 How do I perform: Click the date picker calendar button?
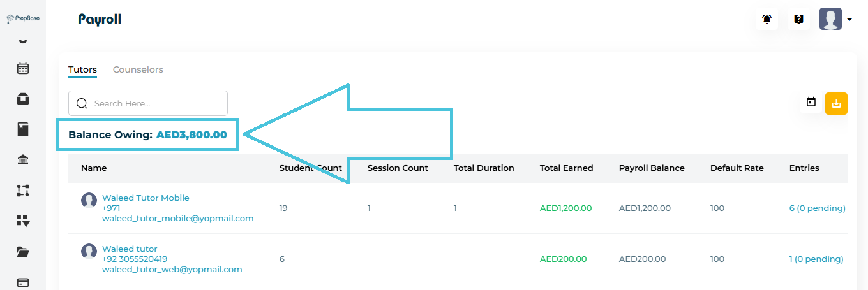(x=811, y=102)
